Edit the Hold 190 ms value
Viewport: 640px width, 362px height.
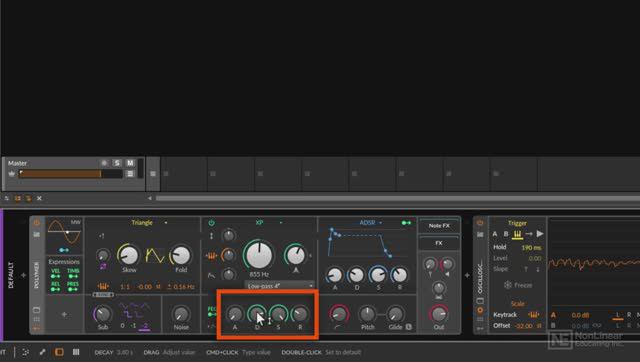(x=531, y=248)
